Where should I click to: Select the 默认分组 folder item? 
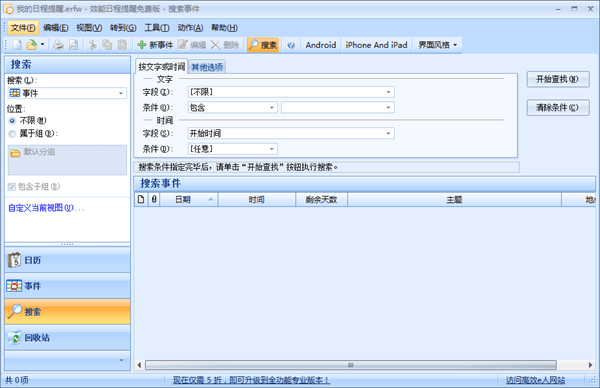click(x=33, y=152)
